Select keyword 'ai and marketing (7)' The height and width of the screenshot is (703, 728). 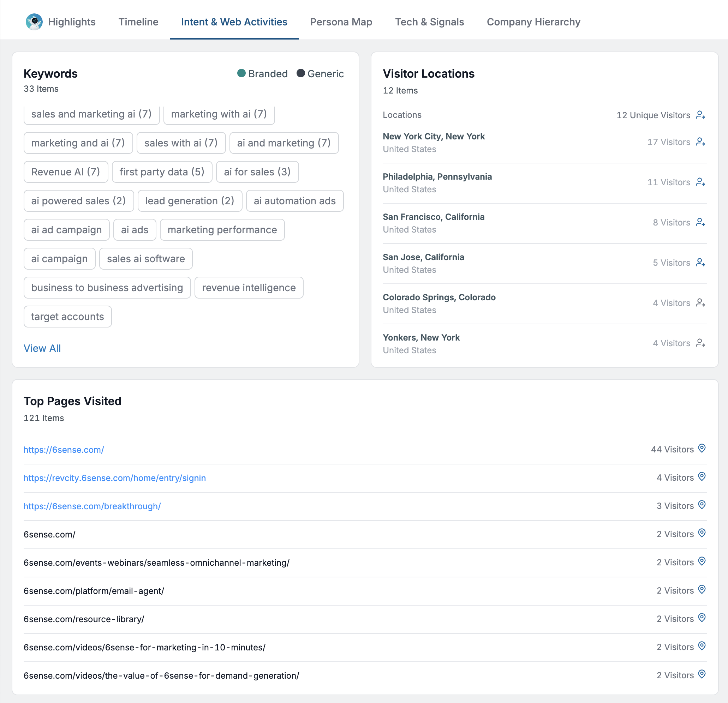284,143
